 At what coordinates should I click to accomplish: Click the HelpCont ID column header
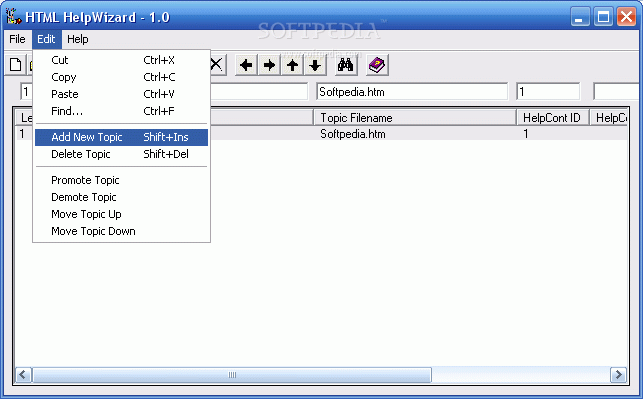(552, 118)
